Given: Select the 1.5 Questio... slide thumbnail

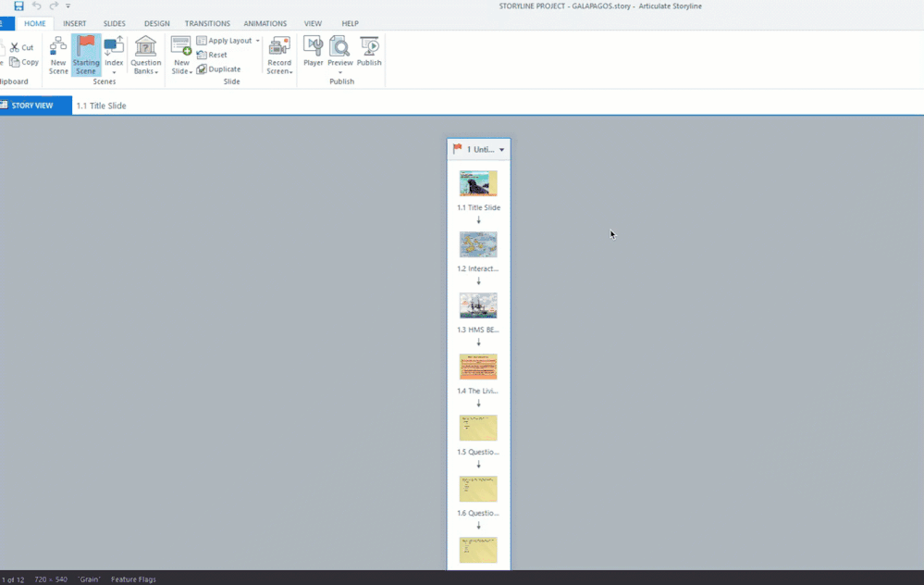Looking at the screenshot, I should click(478, 428).
